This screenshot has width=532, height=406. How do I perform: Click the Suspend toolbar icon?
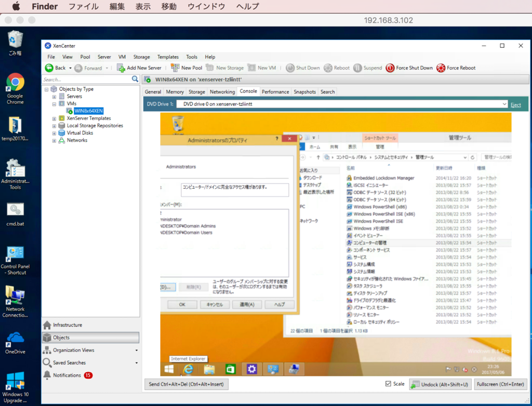tap(357, 68)
